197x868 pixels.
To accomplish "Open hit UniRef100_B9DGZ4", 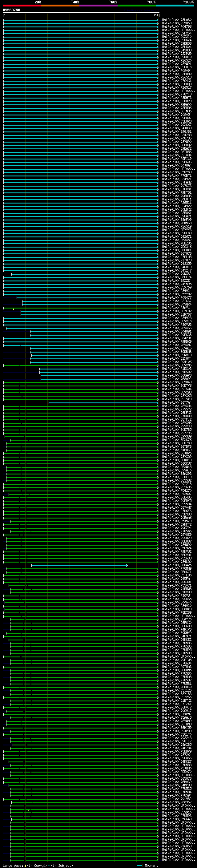I will (177, 40).
